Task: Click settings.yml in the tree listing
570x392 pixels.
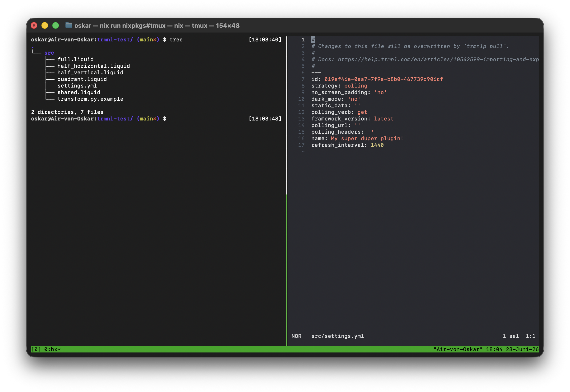Action: coord(77,86)
